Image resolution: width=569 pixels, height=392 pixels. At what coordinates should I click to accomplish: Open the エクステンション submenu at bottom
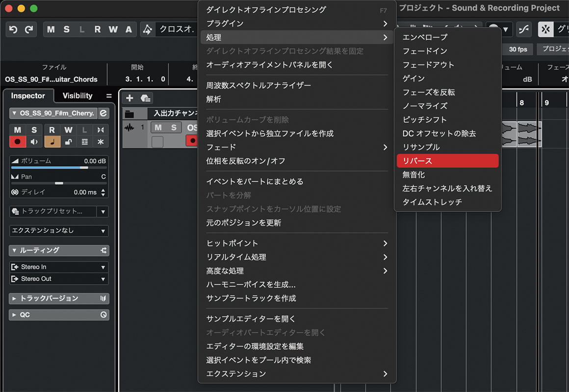296,374
